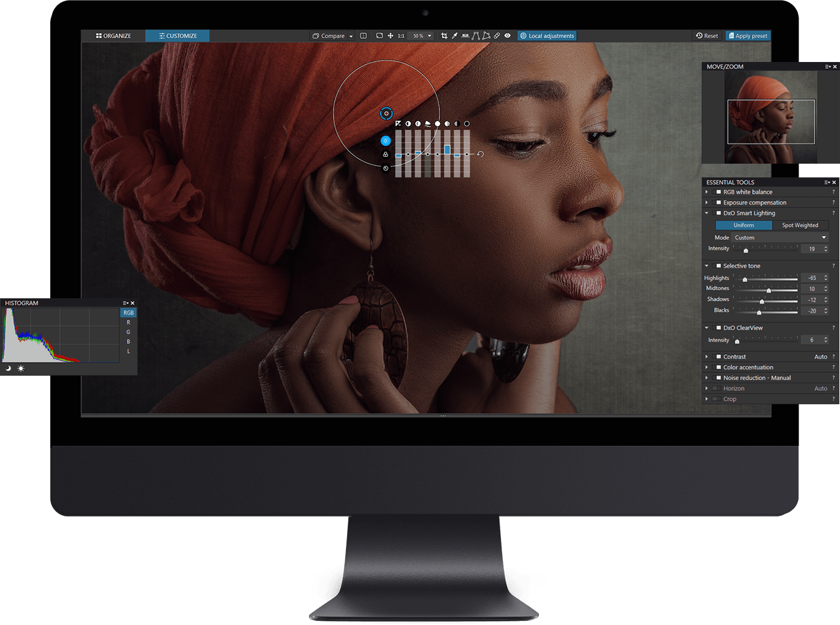Toggle the Selective tone correction switch
This screenshot has width=840, height=625.
(x=718, y=266)
